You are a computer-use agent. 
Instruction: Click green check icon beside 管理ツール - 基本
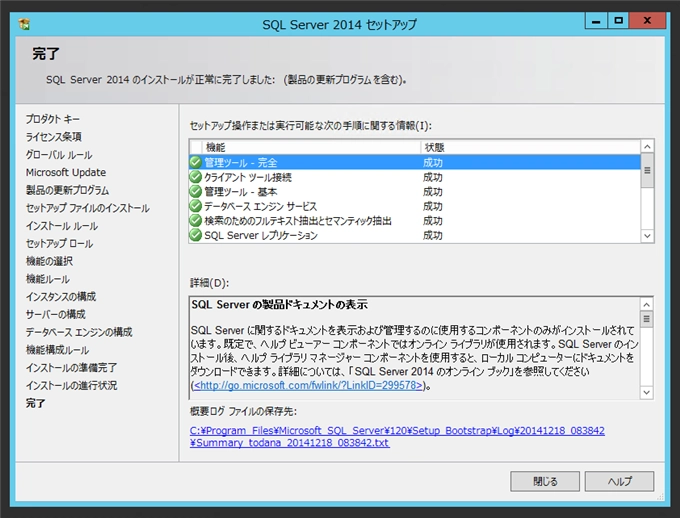pyautogui.click(x=196, y=192)
